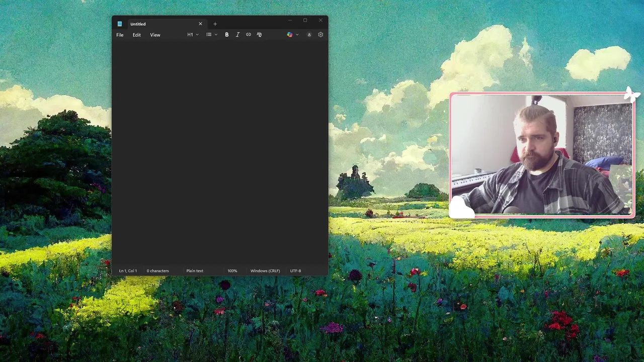Add a new tab with plus icon
This screenshot has height=362, width=644.
point(215,24)
